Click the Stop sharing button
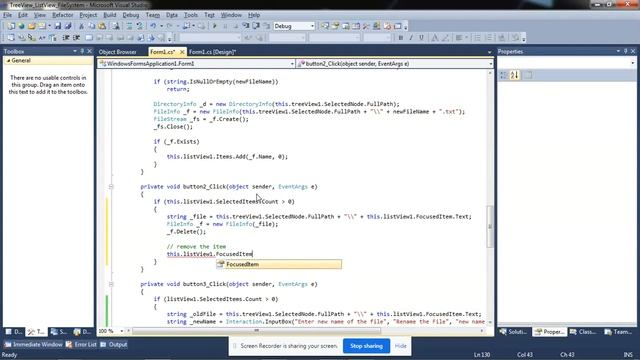The image size is (640, 360). [x=367, y=346]
